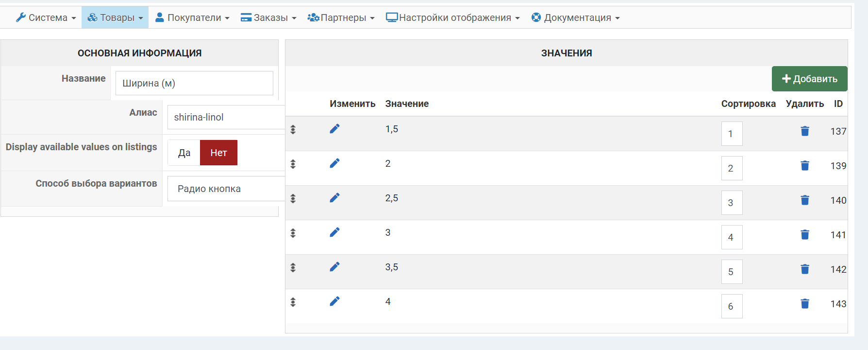Open the Способ выбора вариантов dropdown
The image size is (868, 350).
pos(226,189)
